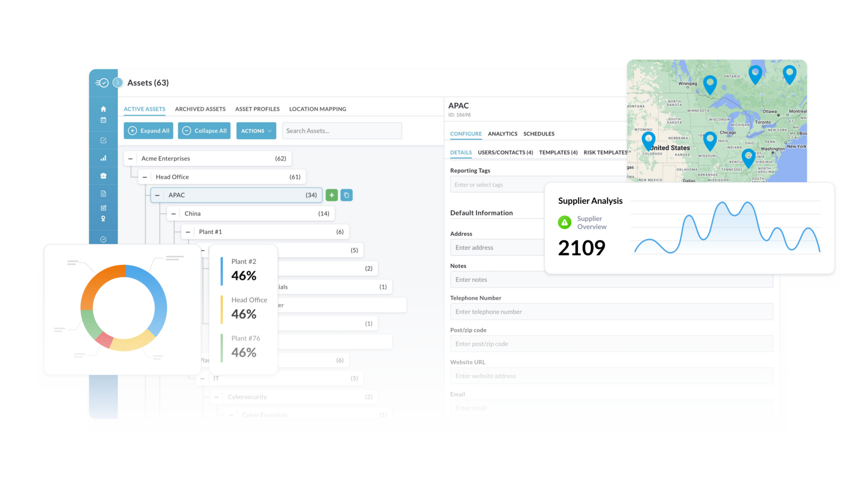
Task: Open the Reports document icon in sidebar
Action: pos(104,193)
